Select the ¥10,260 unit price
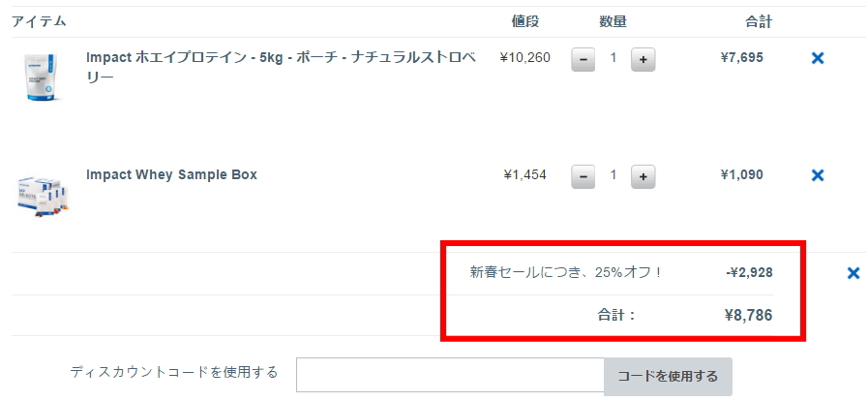This screenshot has height=402, width=868. [x=524, y=58]
